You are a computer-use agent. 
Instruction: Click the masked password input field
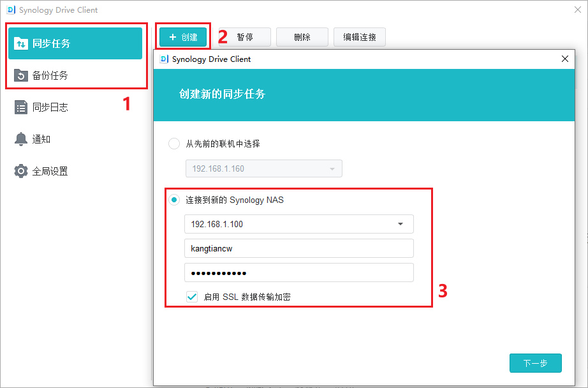coord(298,272)
